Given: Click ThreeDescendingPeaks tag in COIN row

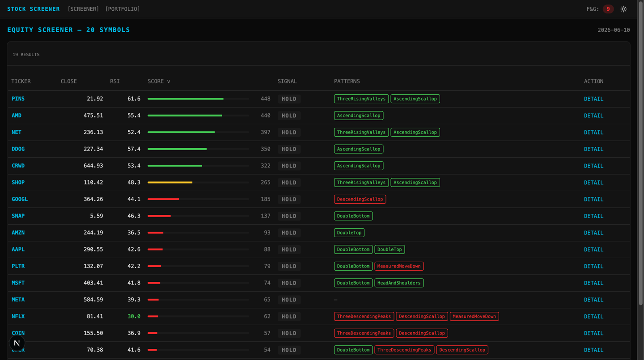Looking at the screenshot, I should [x=364, y=333].
